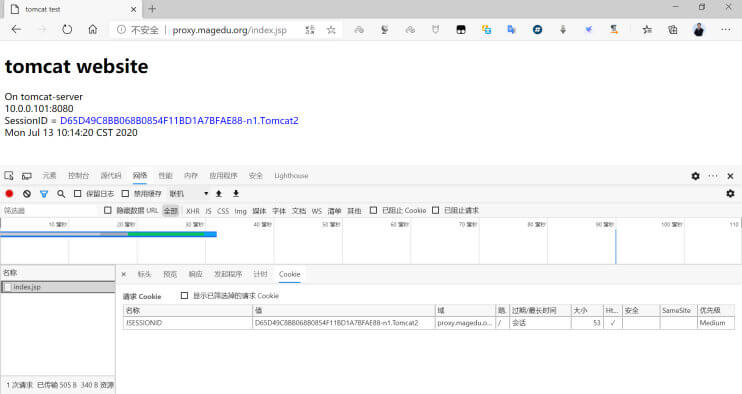Select the All request type filter

(170, 211)
